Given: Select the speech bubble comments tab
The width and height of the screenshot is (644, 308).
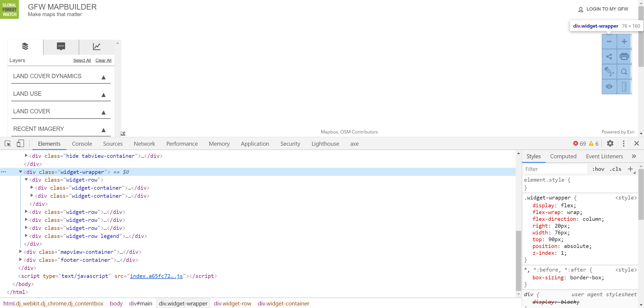Looking at the screenshot, I should pyautogui.click(x=61, y=47).
